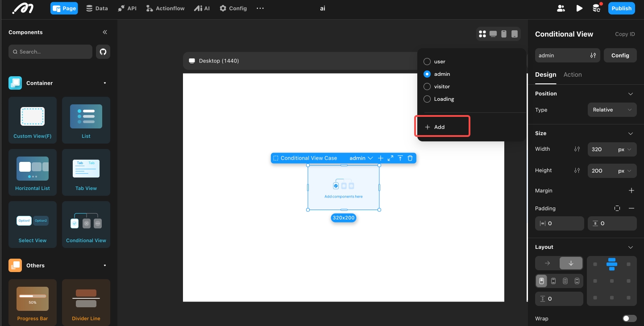644x326 pixels.
Task: Delete the case with trash icon
Action: [410, 158]
